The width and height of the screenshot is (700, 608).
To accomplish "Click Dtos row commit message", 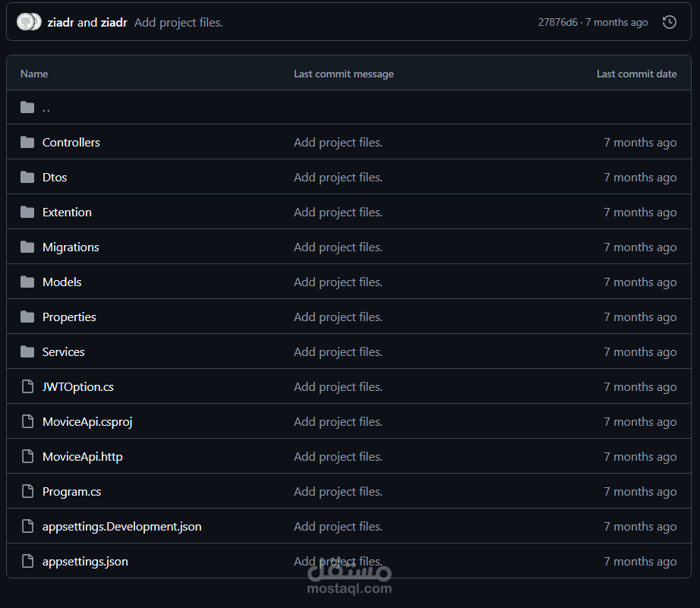I will pyautogui.click(x=338, y=177).
